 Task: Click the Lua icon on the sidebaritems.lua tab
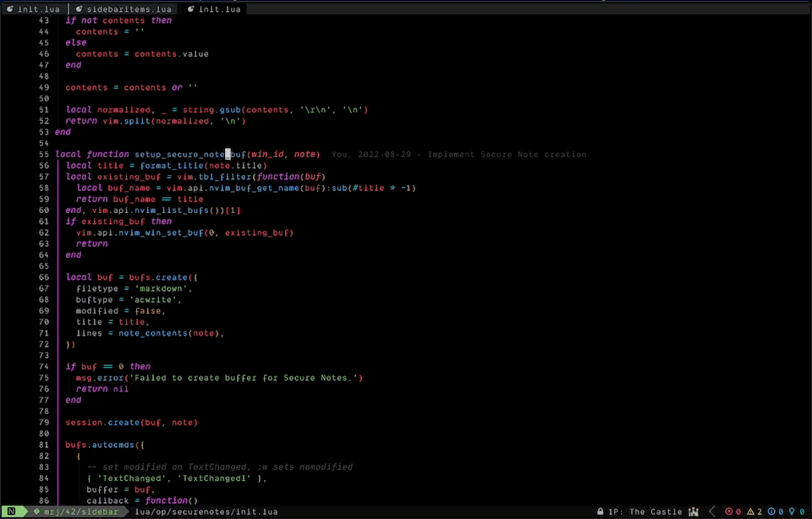pos(80,8)
